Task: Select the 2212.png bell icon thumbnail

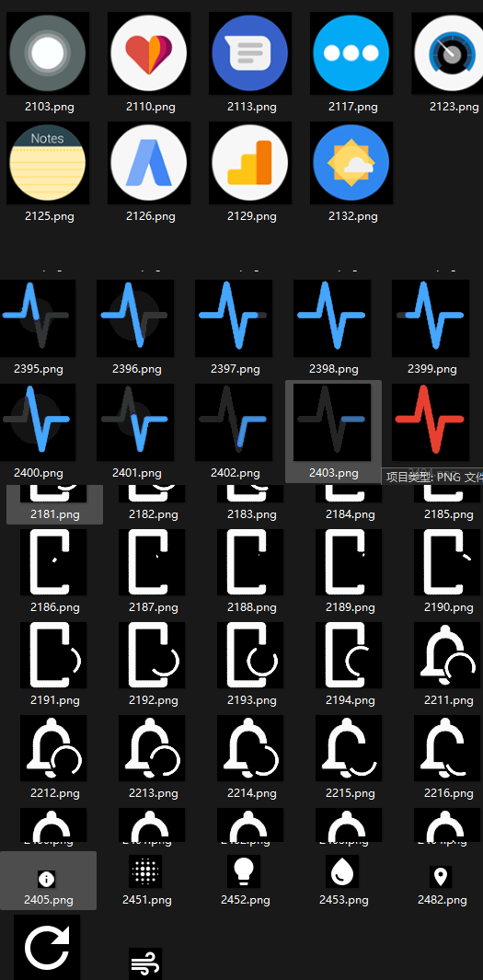Action: click(53, 748)
